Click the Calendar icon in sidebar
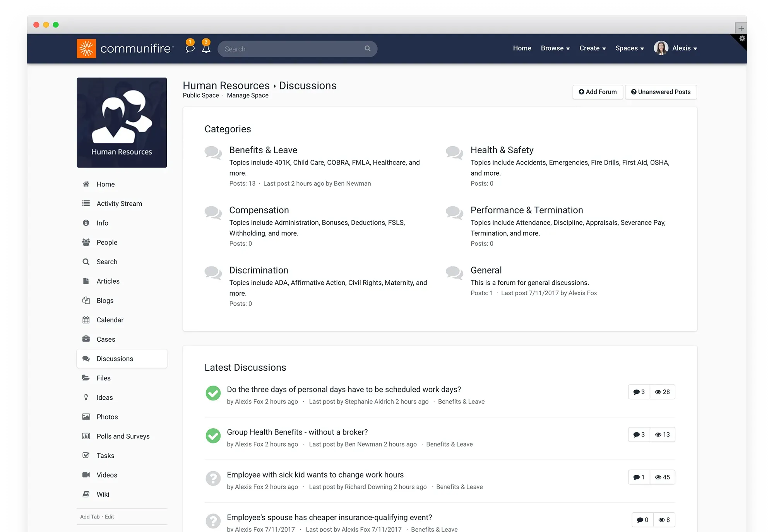774x532 pixels. [x=86, y=320]
